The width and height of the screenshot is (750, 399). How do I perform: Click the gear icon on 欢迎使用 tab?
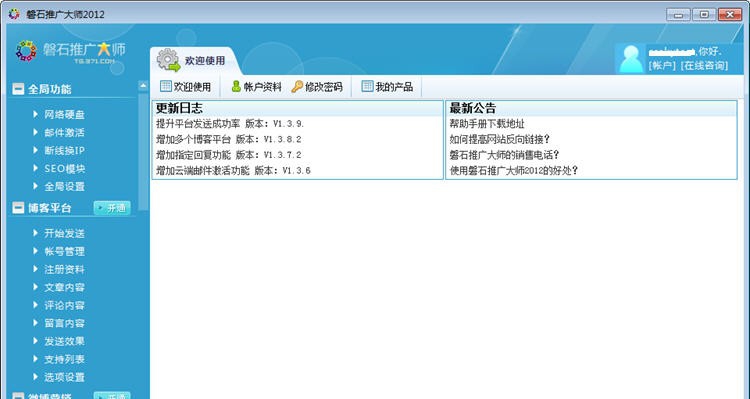click(x=168, y=60)
